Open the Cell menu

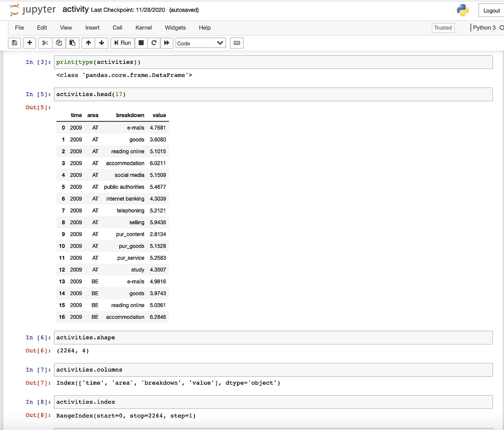coord(117,28)
